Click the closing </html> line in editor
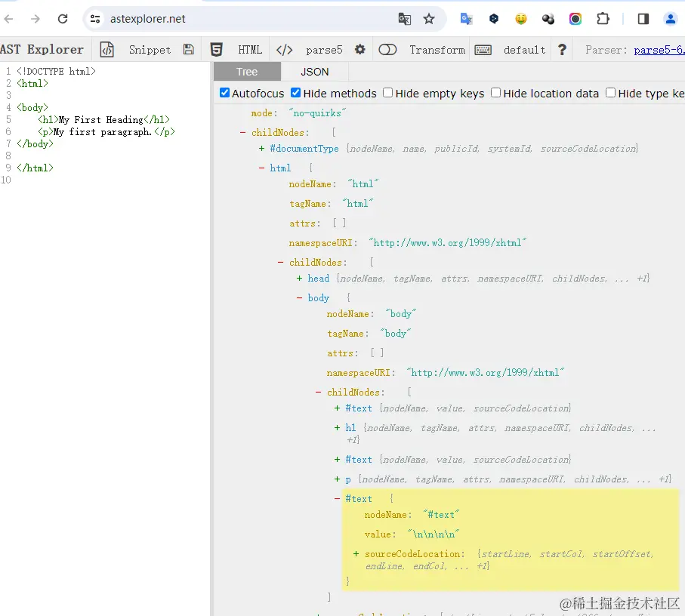The height and width of the screenshot is (616, 685). tap(35, 168)
